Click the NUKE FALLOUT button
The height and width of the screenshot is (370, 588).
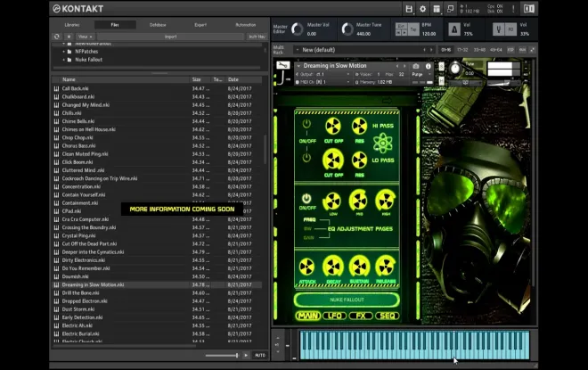tap(347, 300)
